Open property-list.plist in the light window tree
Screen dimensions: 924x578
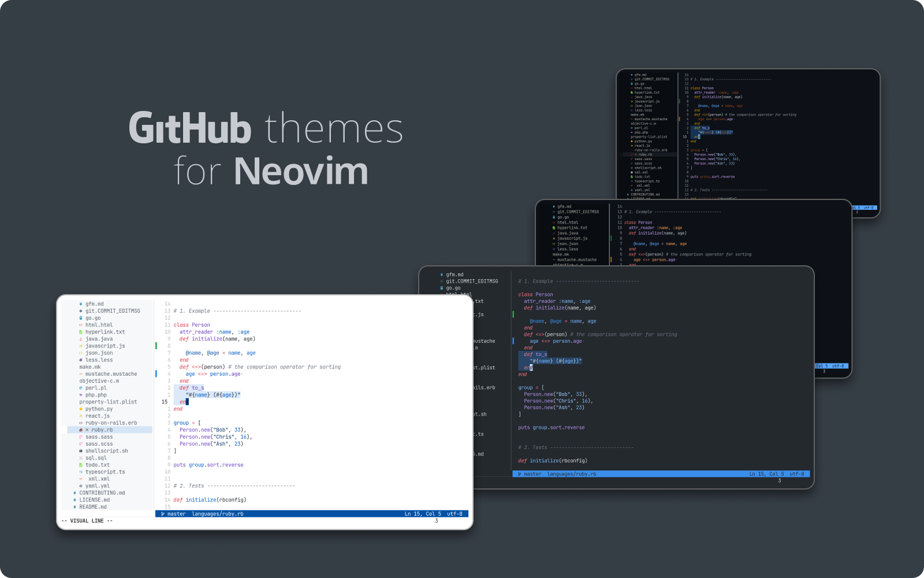tap(108, 402)
